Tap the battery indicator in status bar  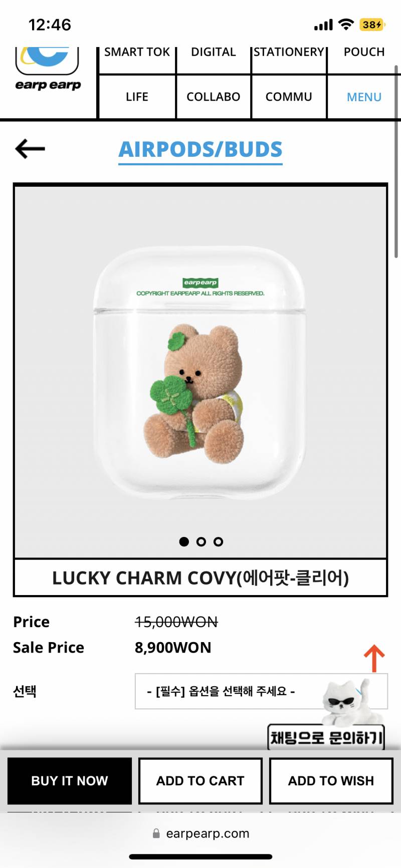pos(372,25)
